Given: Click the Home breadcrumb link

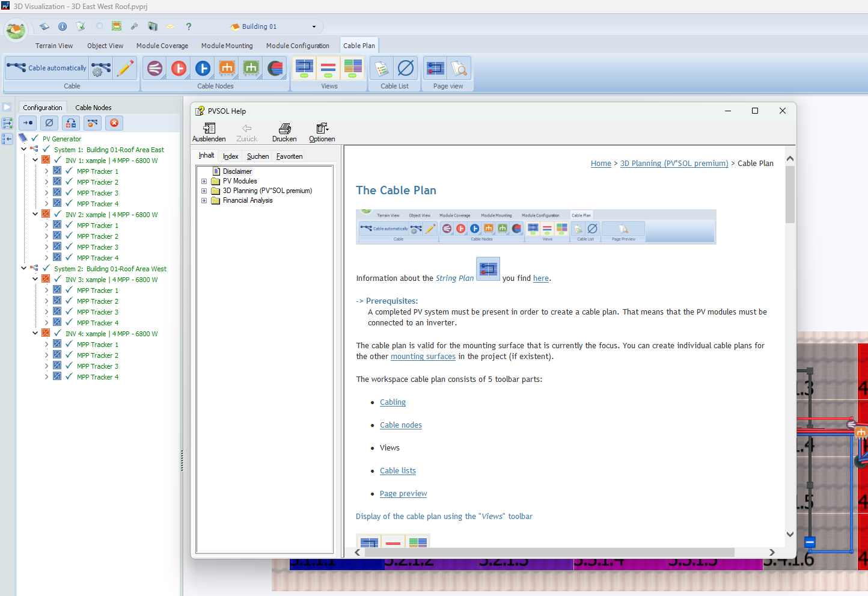Looking at the screenshot, I should click(601, 164).
